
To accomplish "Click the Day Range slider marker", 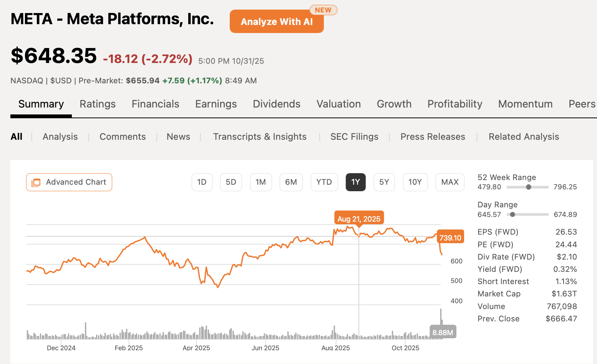I will (512, 215).
